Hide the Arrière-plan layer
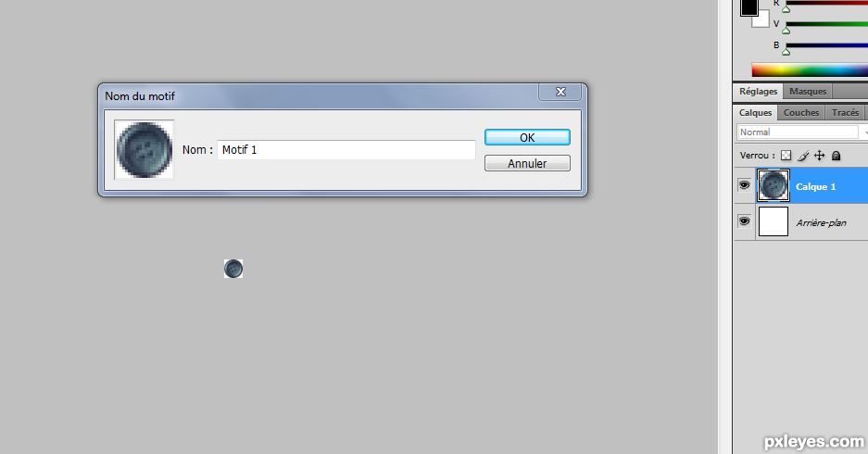Screen dimensions: 868x454 click(744, 221)
